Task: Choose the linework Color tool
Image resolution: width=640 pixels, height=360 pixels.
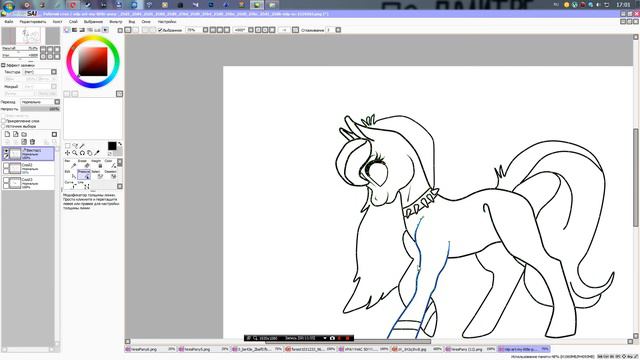Action: pyautogui.click(x=110, y=164)
